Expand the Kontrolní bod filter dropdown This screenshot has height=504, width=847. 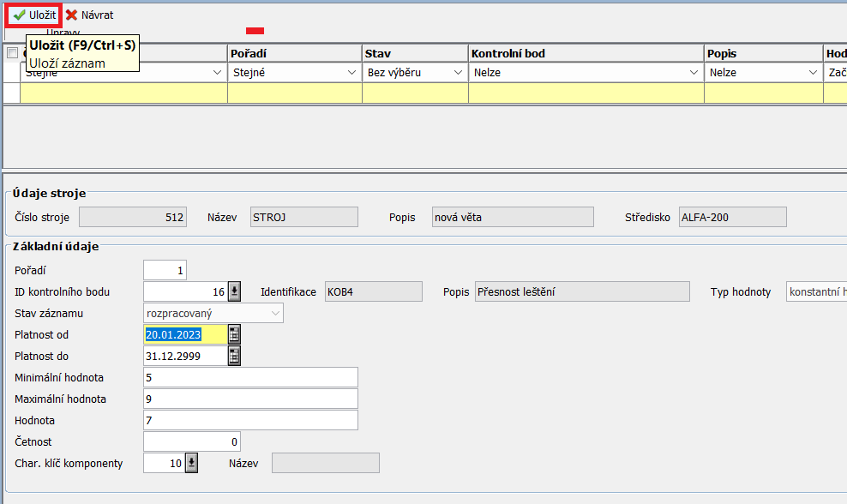tap(694, 74)
